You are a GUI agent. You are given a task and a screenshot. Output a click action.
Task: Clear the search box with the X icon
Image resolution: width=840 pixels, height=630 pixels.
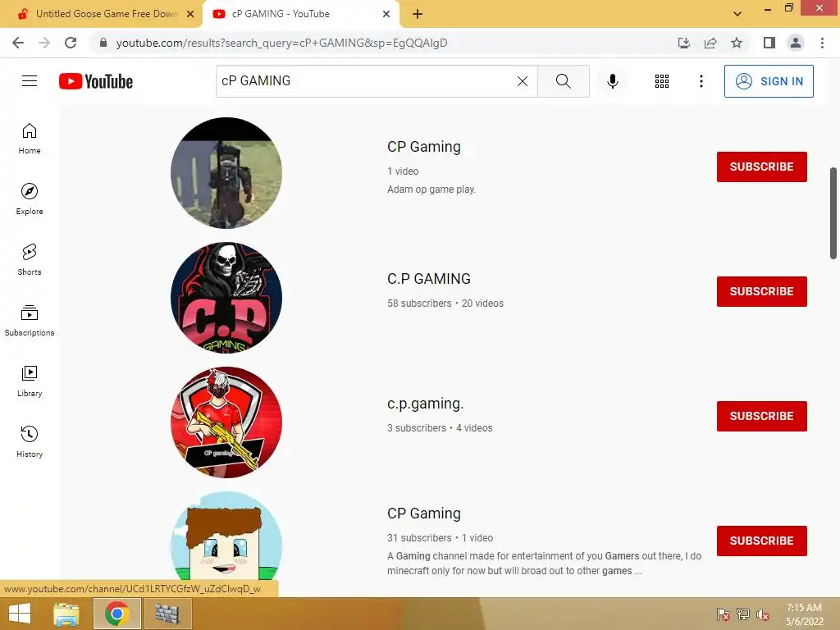[523, 81]
